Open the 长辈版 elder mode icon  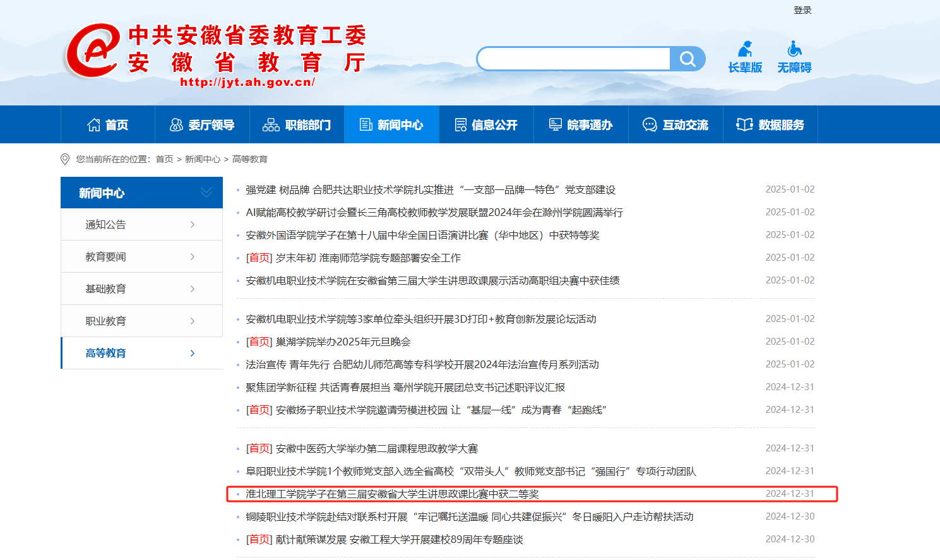pos(745,49)
